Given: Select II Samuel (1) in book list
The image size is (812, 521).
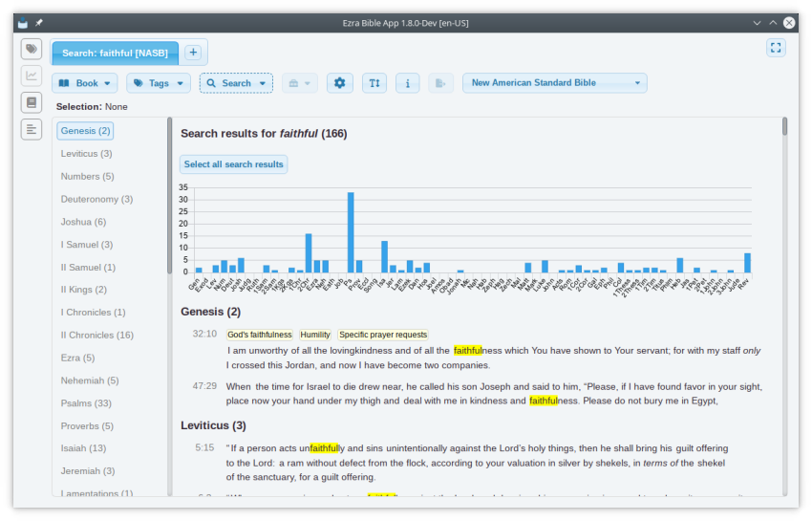Looking at the screenshot, I should 88,268.
